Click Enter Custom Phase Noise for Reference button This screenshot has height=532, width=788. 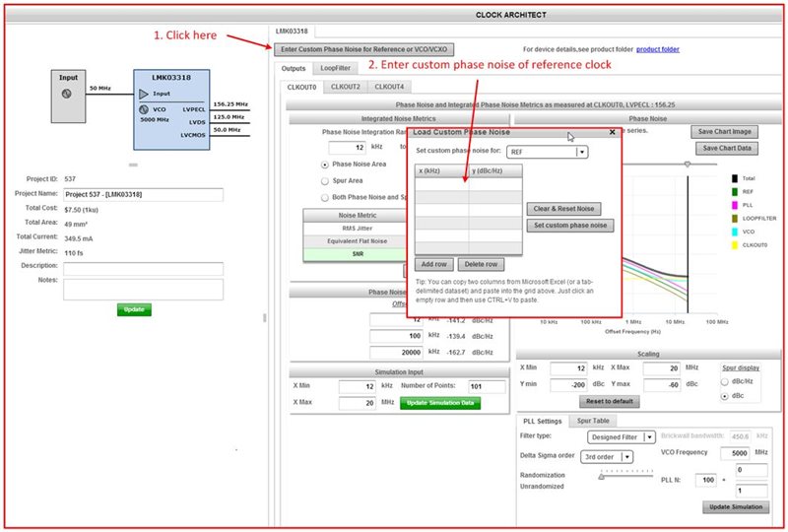click(x=363, y=49)
